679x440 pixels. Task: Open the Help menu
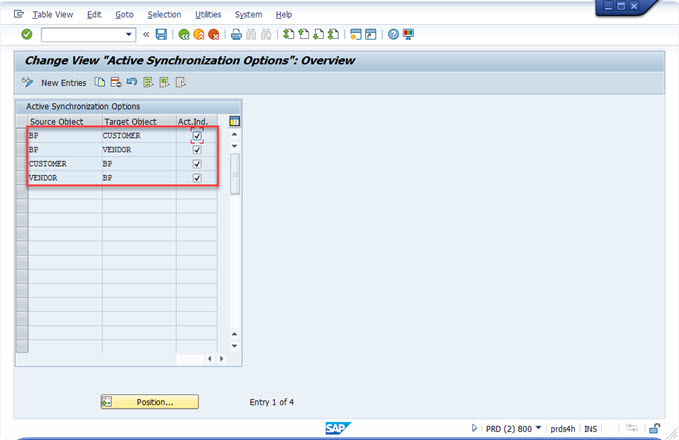click(284, 14)
